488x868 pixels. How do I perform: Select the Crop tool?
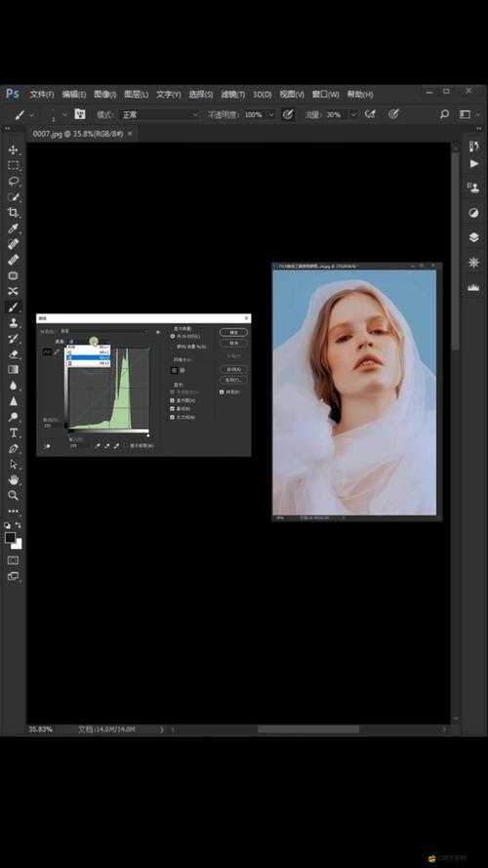point(14,213)
